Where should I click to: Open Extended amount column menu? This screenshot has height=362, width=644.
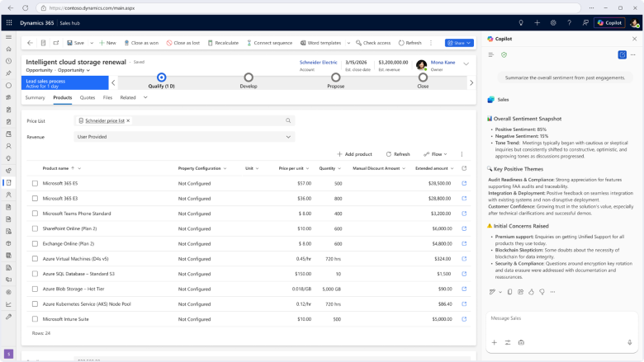(452, 168)
